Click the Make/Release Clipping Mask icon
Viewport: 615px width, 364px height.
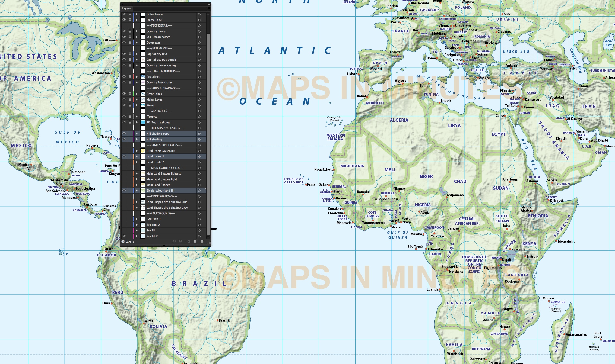(x=181, y=241)
